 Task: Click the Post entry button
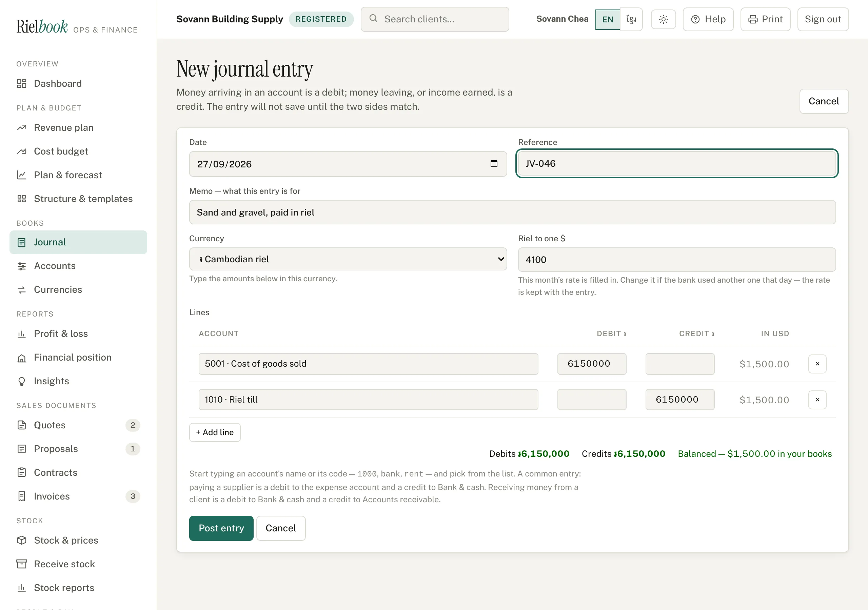coord(221,528)
